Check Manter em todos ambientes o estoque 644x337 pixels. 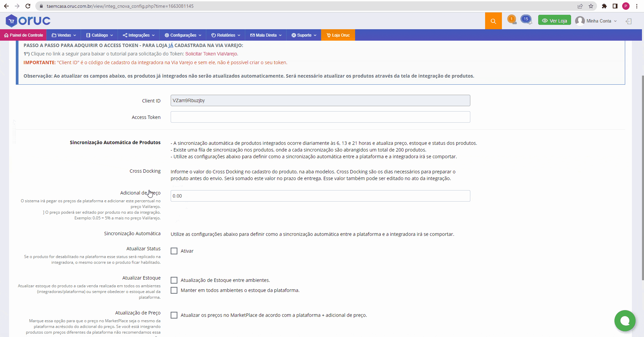pyautogui.click(x=174, y=290)
